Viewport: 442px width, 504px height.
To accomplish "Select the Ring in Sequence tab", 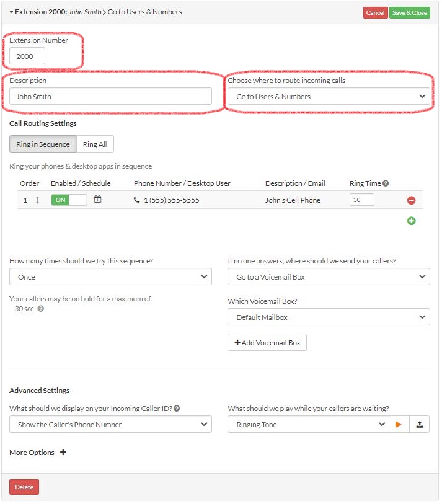I will (x=42, y=144).
